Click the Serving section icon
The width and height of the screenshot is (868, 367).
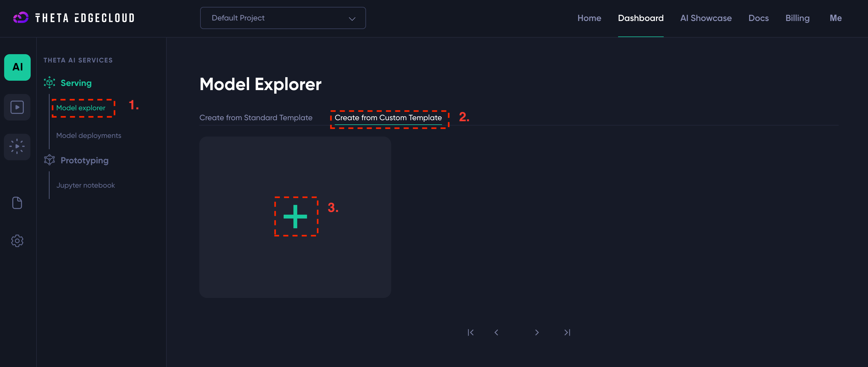(49, 83)
